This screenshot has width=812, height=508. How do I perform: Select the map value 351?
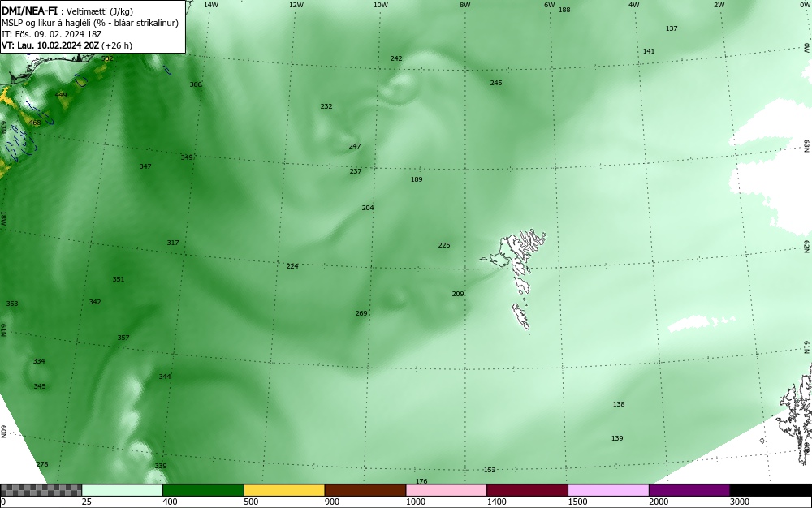(119, 279)
